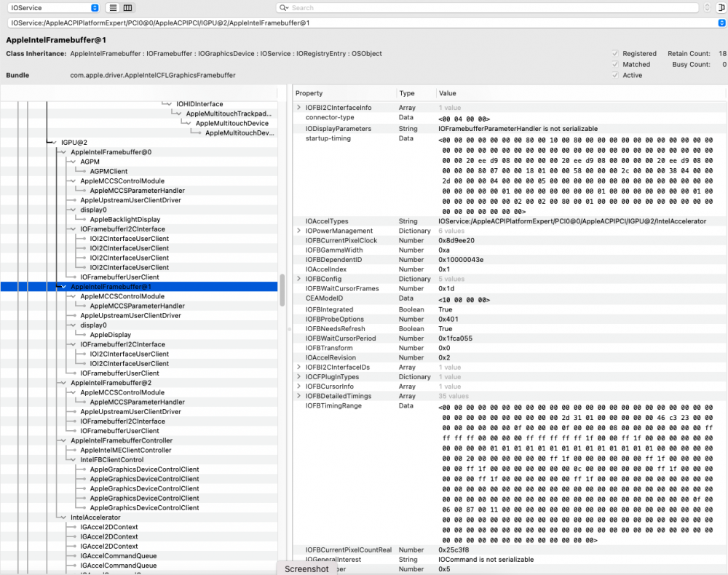Click the bundle identifier com.apple.driver.AppleIntelCFLGraphicsFramebuffer
Image resolution: width=728 pixels, height=575 pixels.
click(x=153, y=75)
